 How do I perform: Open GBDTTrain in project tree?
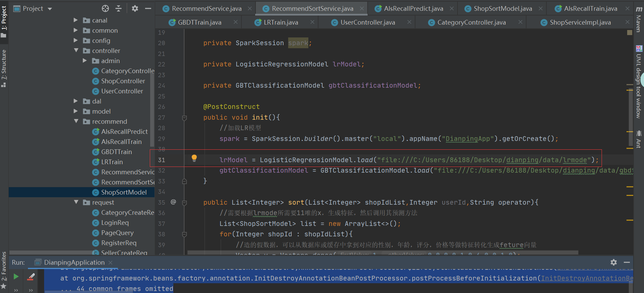(x=116, y=152)
